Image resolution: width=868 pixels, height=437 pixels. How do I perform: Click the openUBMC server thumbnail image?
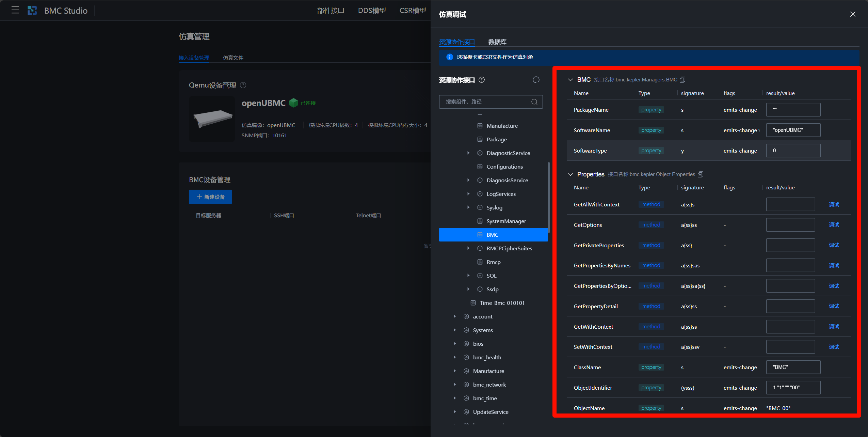tap(212, 119)
